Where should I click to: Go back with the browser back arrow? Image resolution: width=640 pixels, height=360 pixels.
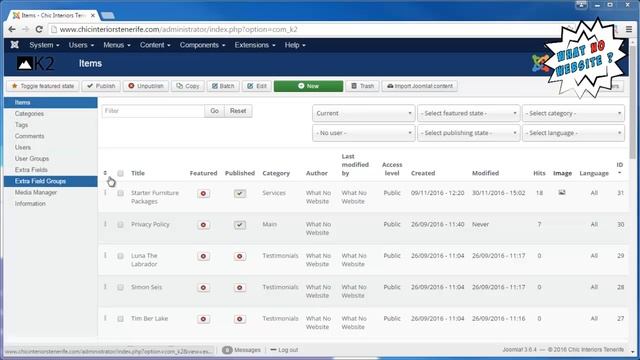pyautogui.click(x=12, y=29)
